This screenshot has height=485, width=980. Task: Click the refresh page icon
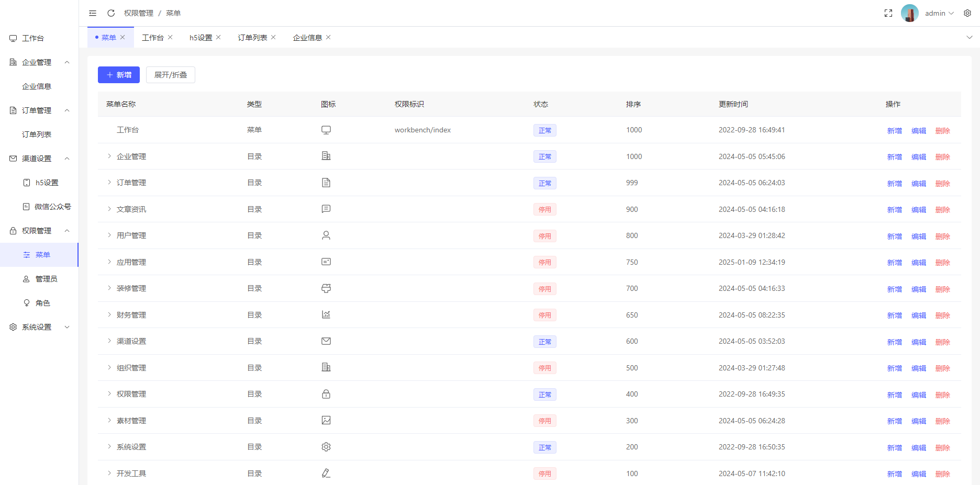[111, 13]
